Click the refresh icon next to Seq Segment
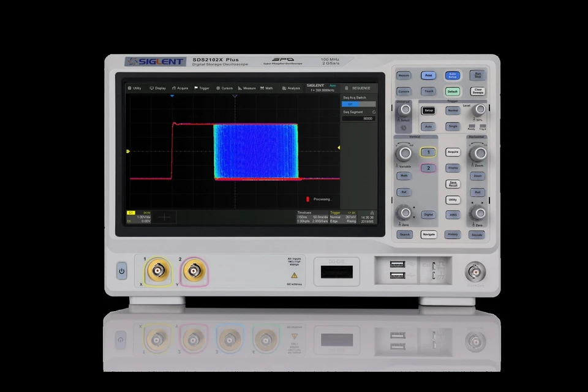Image resolution: width=588 pixels, height=392 pixels. (374, 112)
